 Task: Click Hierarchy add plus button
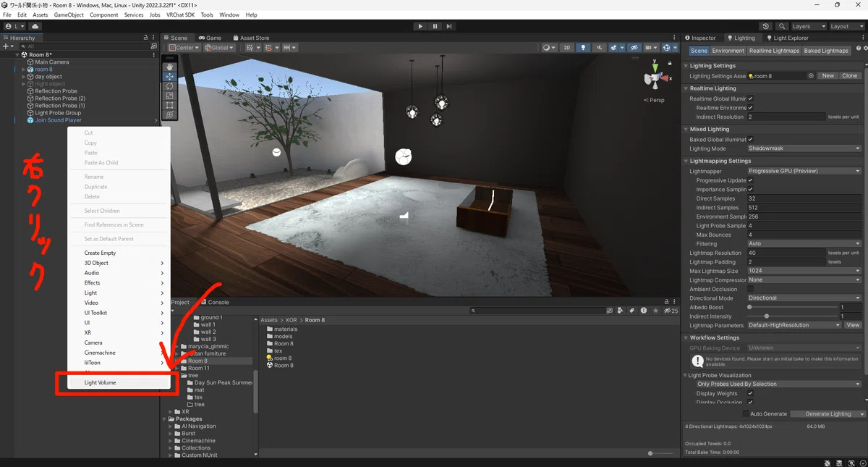click(9, 46)
